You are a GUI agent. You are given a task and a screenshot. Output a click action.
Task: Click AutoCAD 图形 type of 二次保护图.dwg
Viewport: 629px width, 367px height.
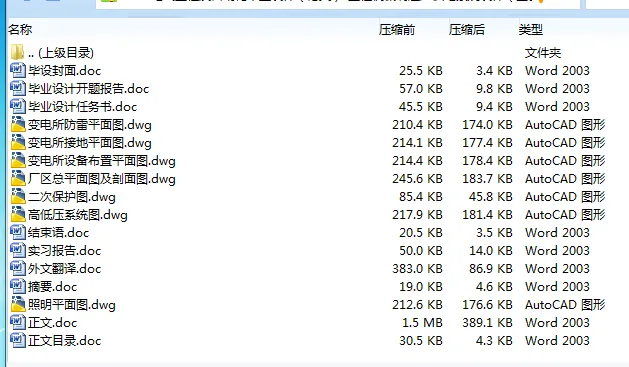coord(565,197)
